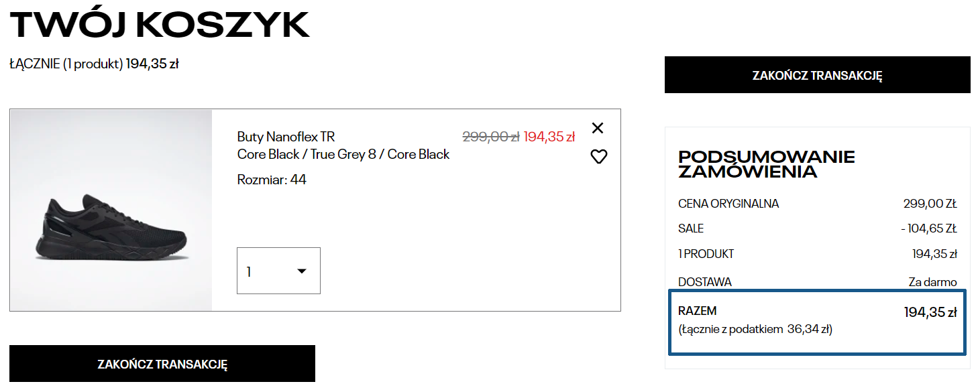Open the black Reebok shoe product image
This screenshot has width=980, height=392.
click(111, 210)
